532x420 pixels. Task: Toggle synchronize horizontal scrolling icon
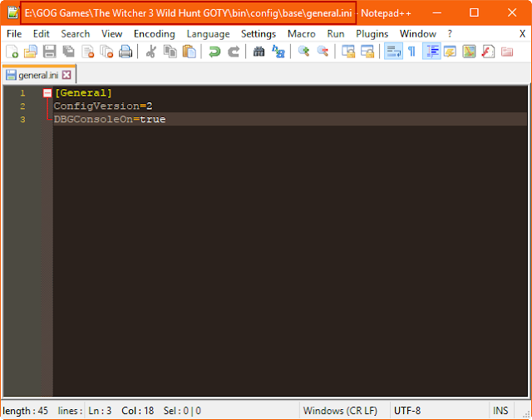click(367, 52)
